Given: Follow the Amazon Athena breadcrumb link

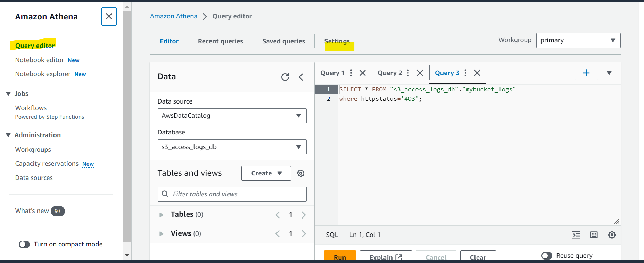Looking at the screenshot, I should point(174,16).
